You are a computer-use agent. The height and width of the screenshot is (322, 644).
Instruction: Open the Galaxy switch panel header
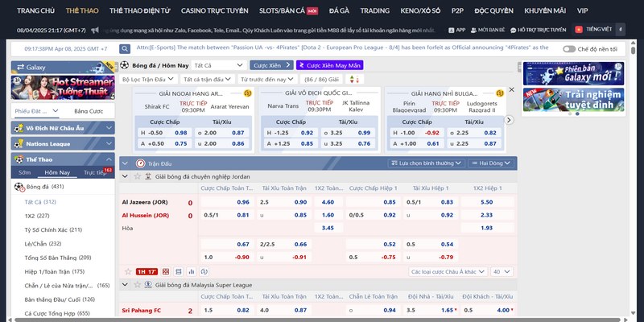pos(63,68)
